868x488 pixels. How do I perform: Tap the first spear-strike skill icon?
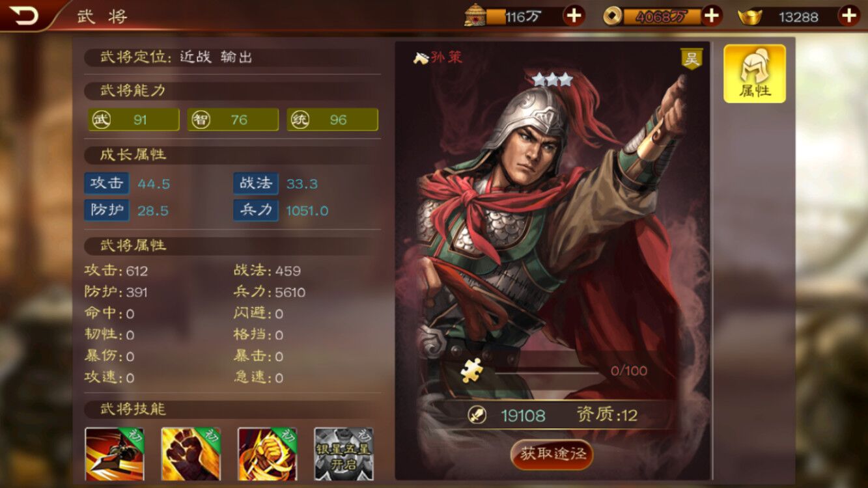tap(115, 454)
